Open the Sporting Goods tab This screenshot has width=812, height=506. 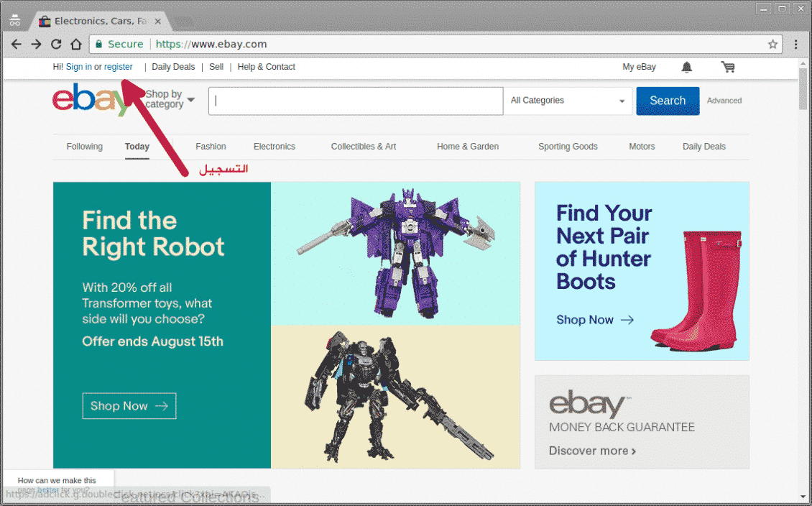click(568, 147)
